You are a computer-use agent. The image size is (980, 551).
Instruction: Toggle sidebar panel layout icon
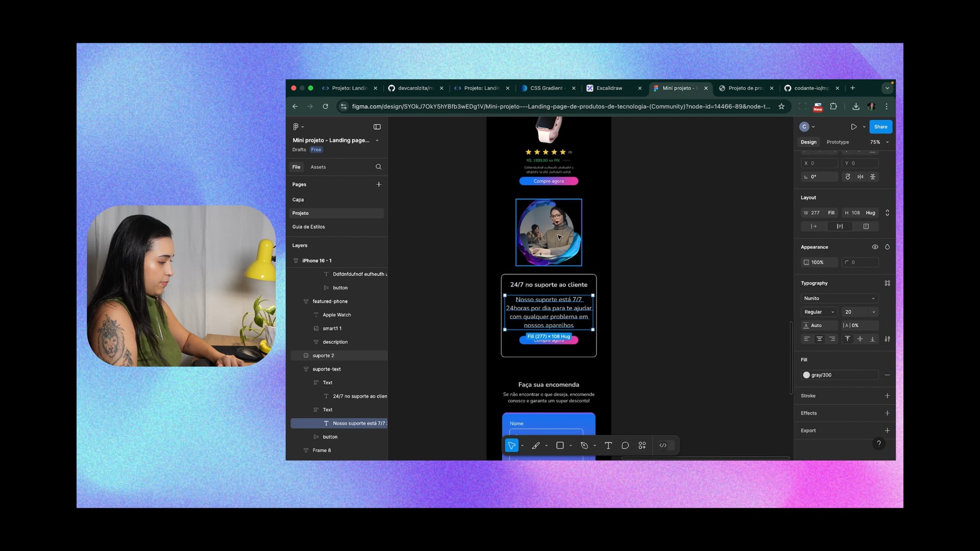[377, 127]
